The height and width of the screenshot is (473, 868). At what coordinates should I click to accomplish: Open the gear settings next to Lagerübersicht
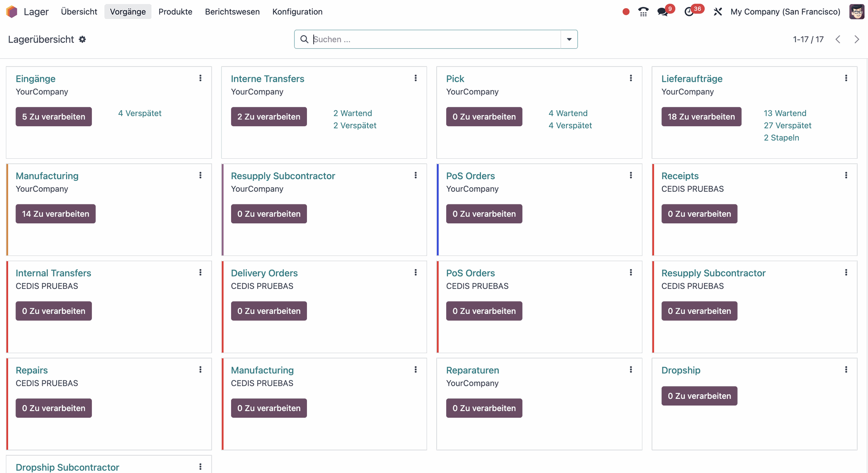click(x=82, y=39)
